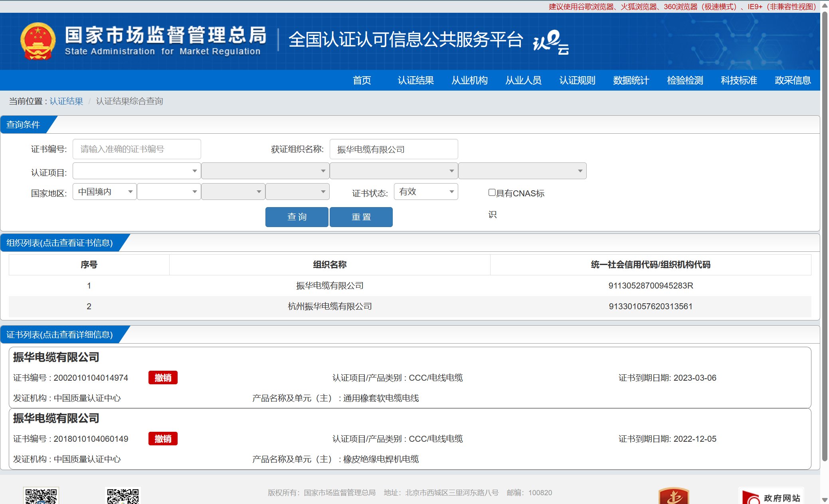Image resolution: width=829 pixels, height=504 pixels.
Task: Open the 证书状态 有效 dropdown
Action: click(426, 192)
